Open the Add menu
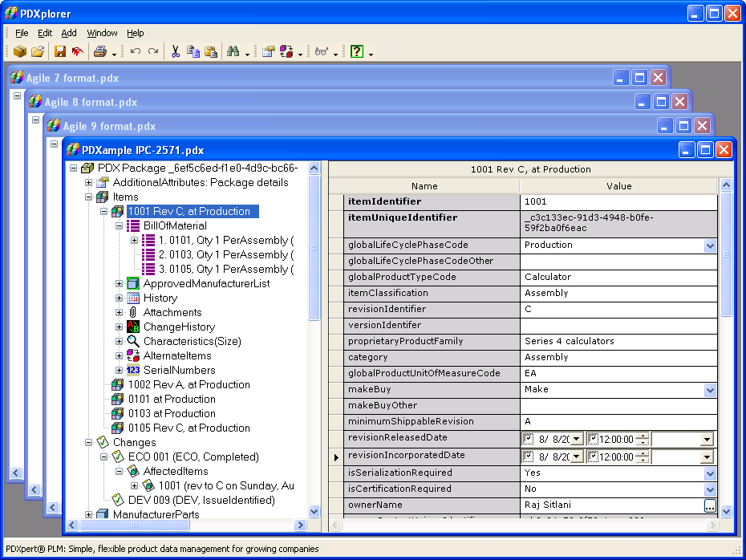 (69, 33)
